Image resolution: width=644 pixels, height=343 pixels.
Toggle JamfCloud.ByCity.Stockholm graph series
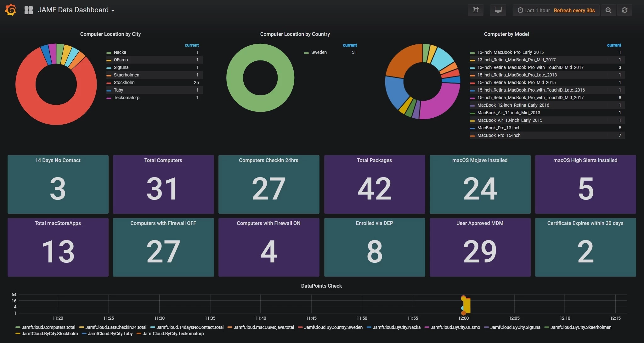pyautogui.click(x=49, y=334)
